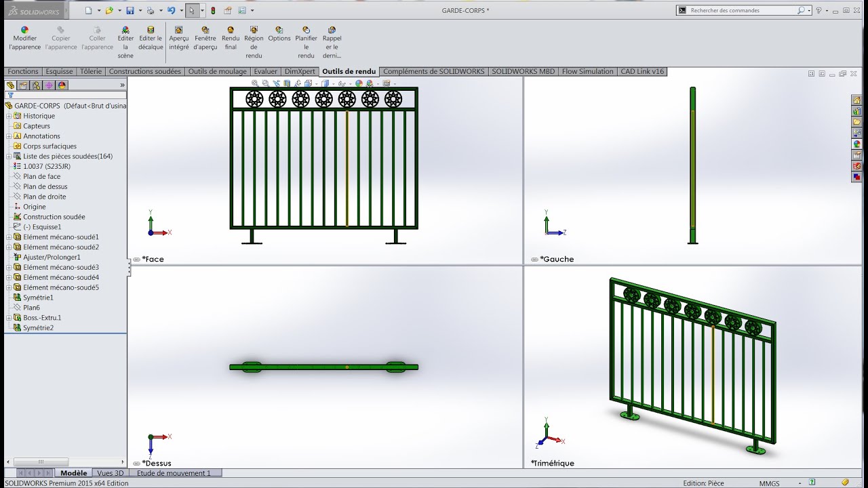Screen dimensions: 868x488
Task: Open File Properties from the top toolbar
Action: click(x=228, y=10)
